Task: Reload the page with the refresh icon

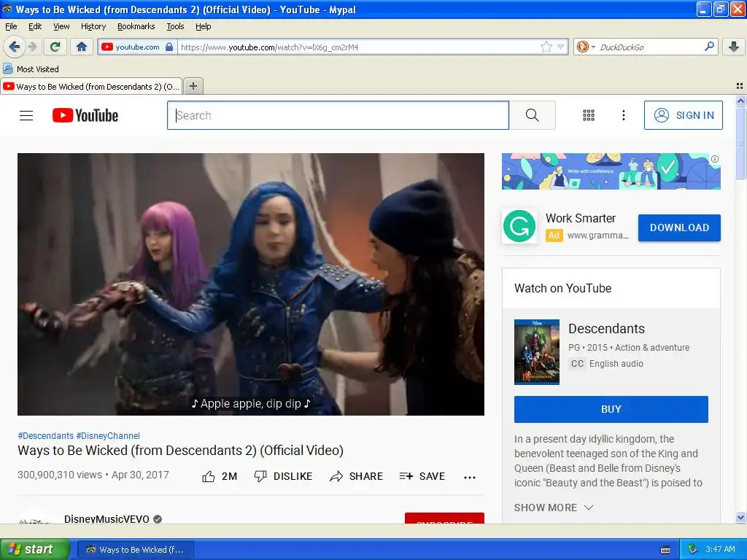Action: click(x=55, y=47)
